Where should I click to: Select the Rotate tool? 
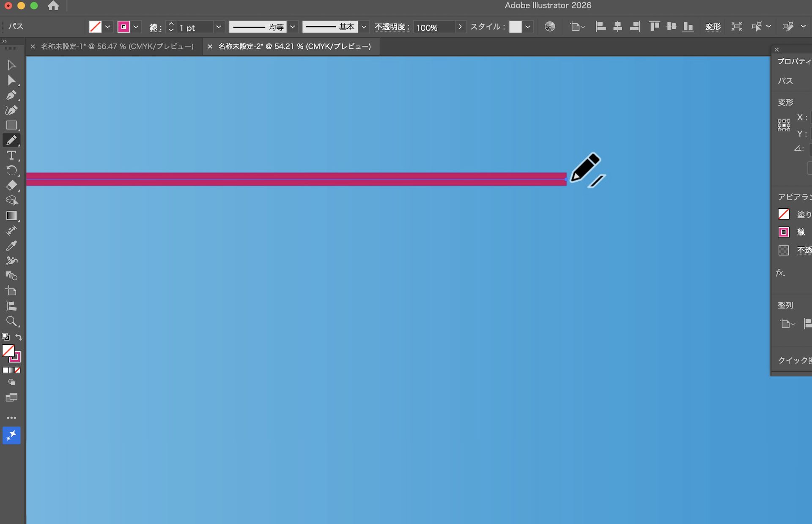12,170
